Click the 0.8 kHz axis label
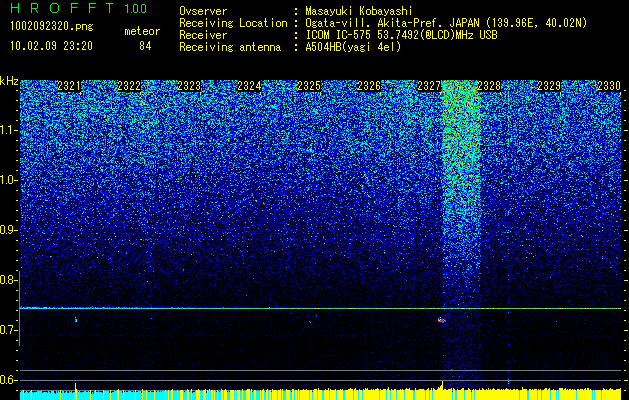629x400 pixels. click(x=9, y=280)
